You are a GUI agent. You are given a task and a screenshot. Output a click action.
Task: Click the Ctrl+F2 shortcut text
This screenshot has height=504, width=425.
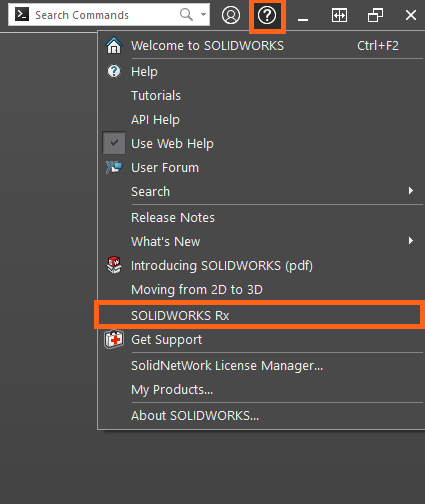tap(378, 46)
